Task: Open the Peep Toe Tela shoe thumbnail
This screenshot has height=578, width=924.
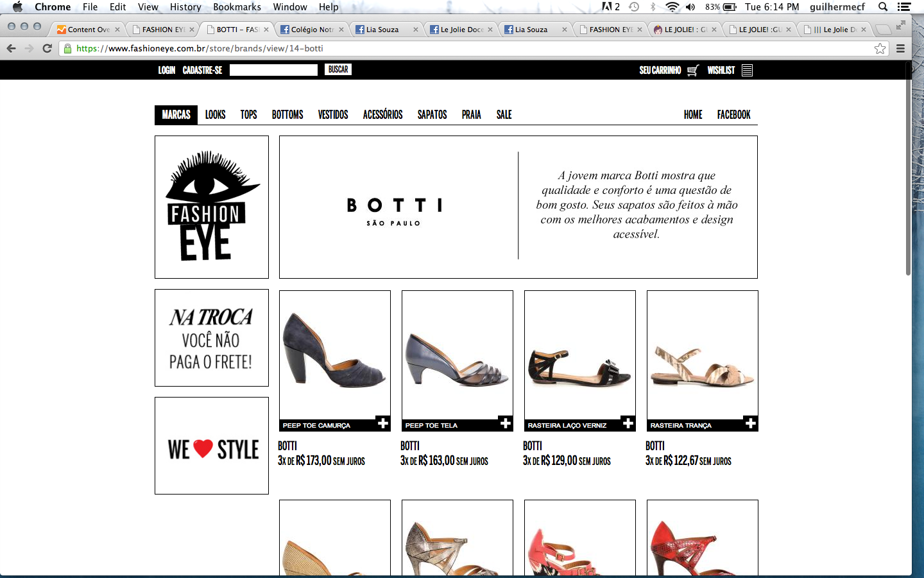Action: (x=458, y=354)
